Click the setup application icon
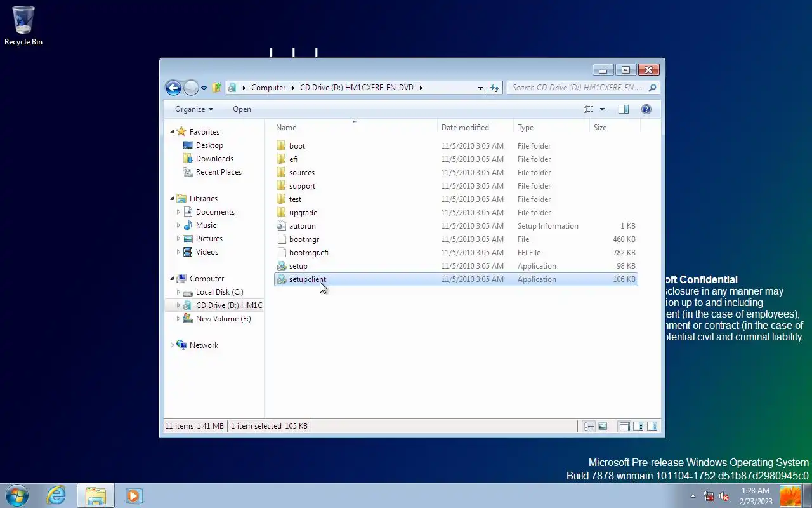Screen dimensions: 812x508 tap(282, 266)
